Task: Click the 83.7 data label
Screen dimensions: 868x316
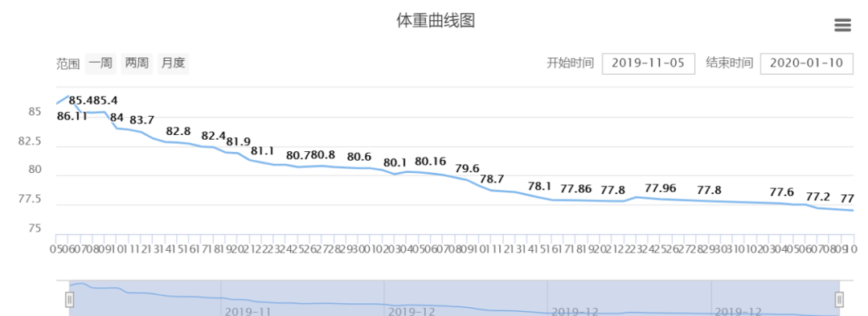Action: (141, 120)
